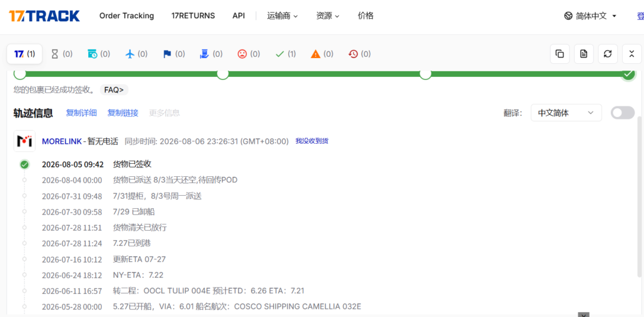This screenshot has height=317, width=644.
Task: Click the 同步时间 sync timestamp text
Action: (206, 141)
